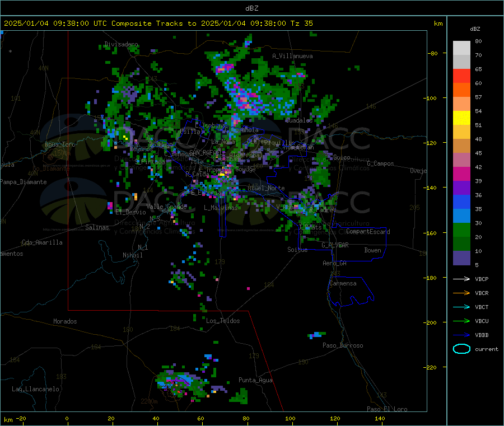Click the white VBCP arrow legend icon
This screenshot has width=504, height=426.
(461, 279)
